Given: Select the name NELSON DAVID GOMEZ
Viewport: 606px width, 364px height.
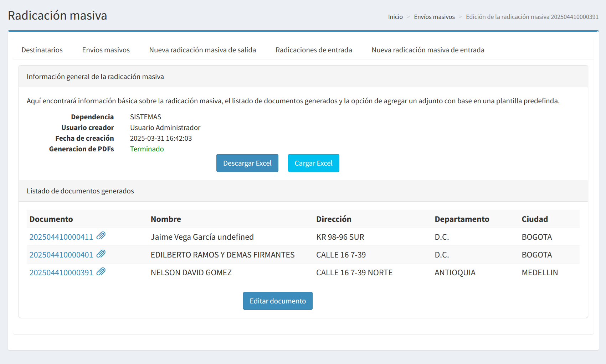Looking at the screenshot, I should click(191, 273).
